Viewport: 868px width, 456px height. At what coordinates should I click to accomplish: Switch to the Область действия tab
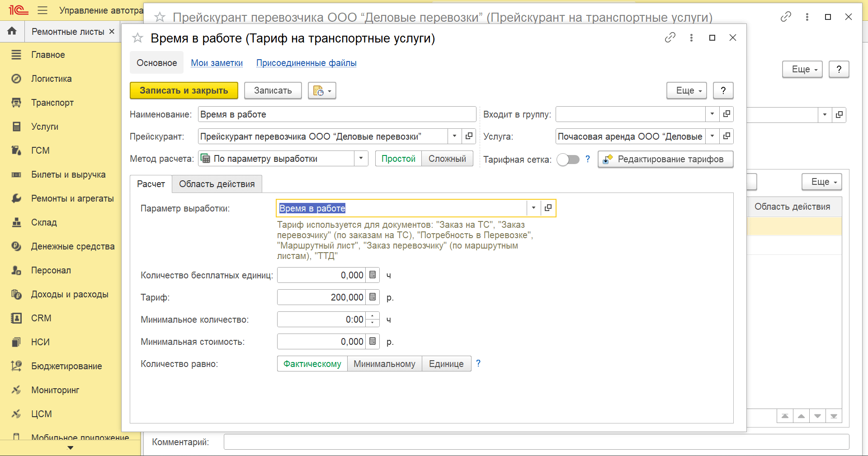click(217, 184)
